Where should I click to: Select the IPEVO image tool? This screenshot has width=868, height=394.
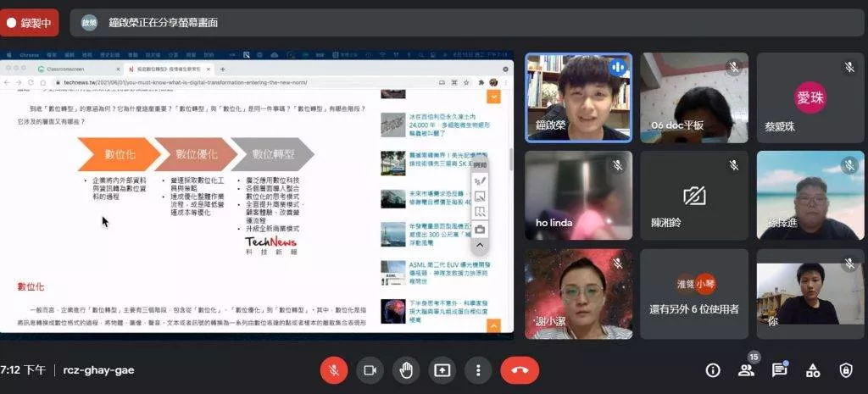[480, 196]
